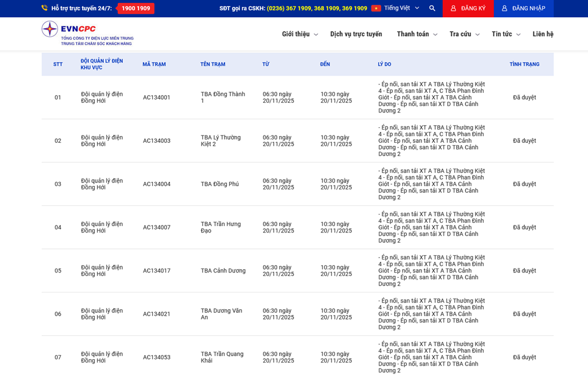588x377 pixels.
Task: Expand the Thanh toán menu
Action: click(416, 34)
